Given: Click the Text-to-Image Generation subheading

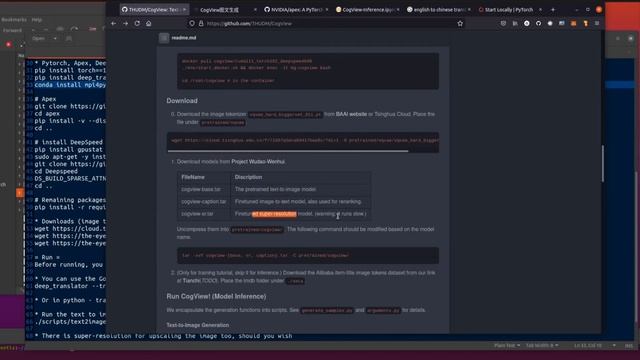Looking at the screenshot, I should [198, 325].
